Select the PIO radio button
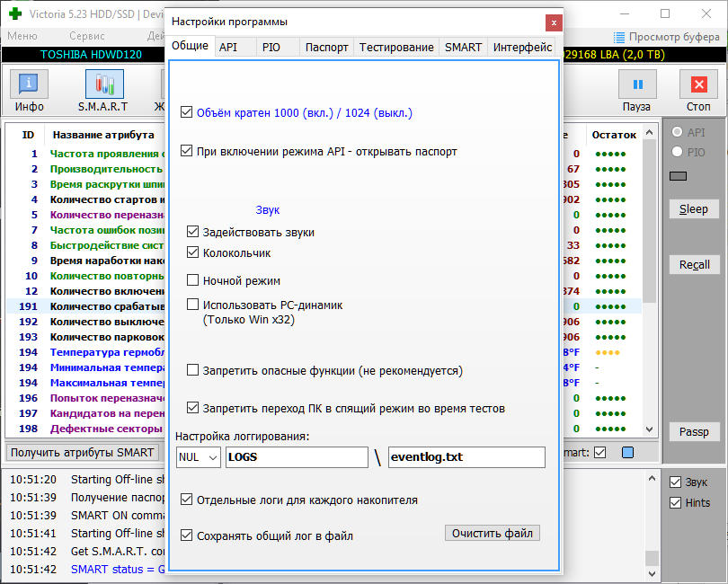728x584 pixels. pyautogui.click(x=678, y=152)
